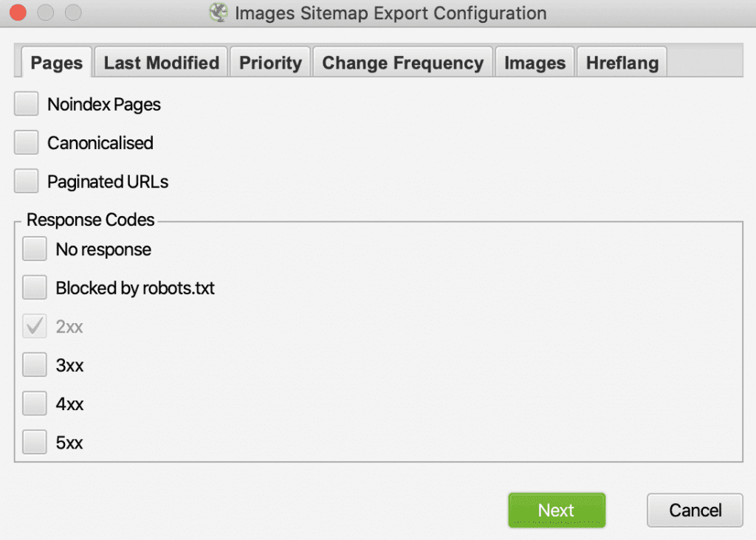Enable the No response checkbox
This screenshot has width=756, height=540.
pos(34,249)
